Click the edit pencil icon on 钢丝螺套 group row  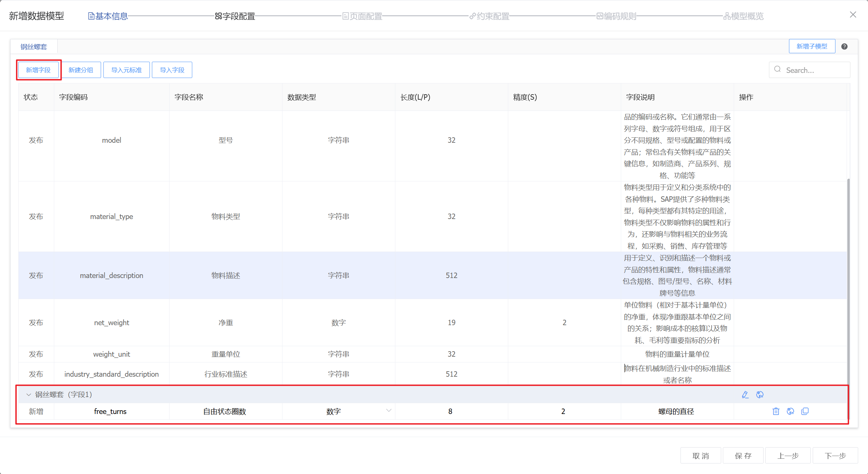(745, 395)
